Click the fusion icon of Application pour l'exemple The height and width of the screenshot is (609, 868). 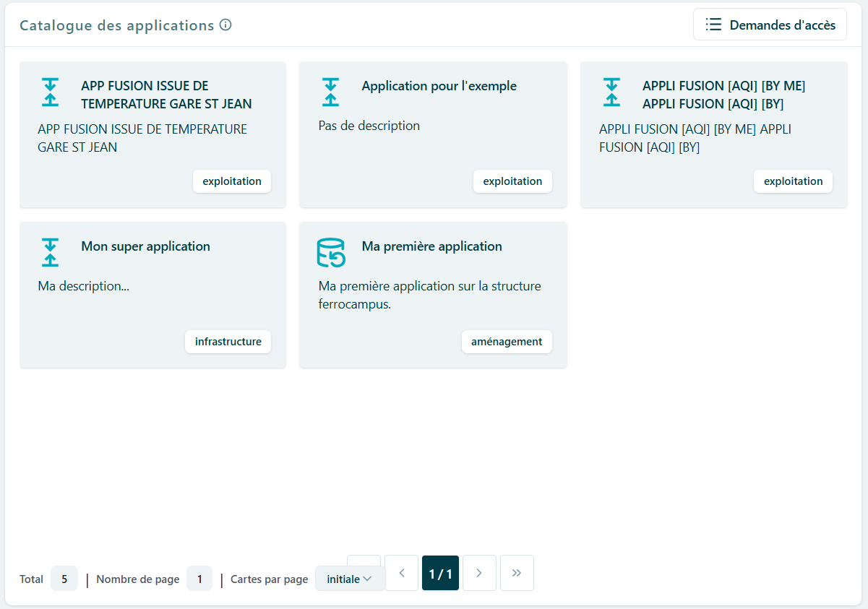pyautogui.click(x=330, y=92)
